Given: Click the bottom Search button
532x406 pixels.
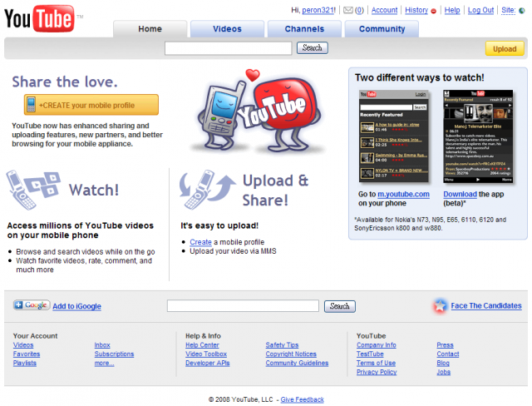Looking at the screenshot, I should tap(340, 306).
